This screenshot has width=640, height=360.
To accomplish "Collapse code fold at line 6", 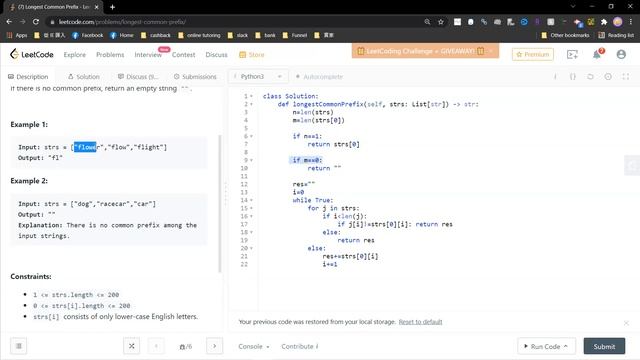I will coord(251,136).
